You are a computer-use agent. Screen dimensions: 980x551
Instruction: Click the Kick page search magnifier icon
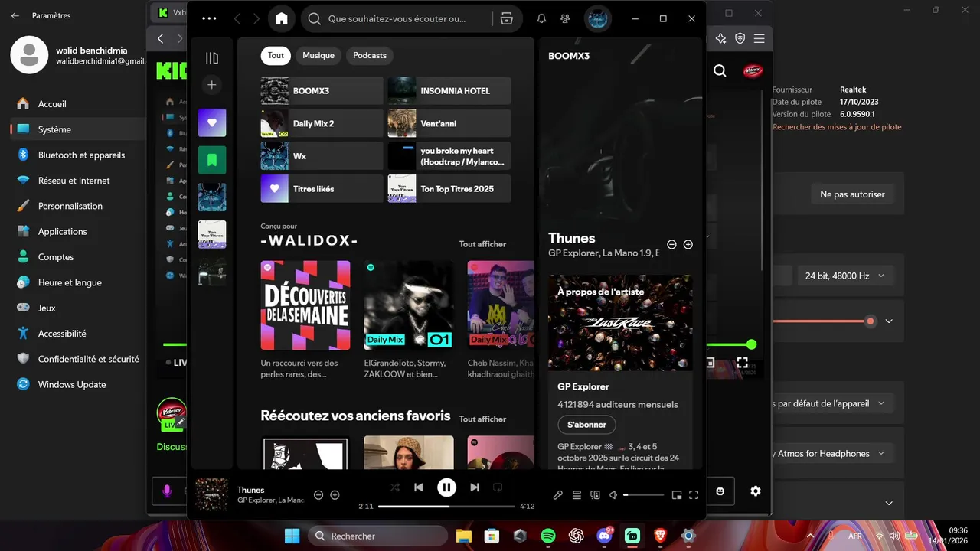pyautogui.click(x=720, y=70)
